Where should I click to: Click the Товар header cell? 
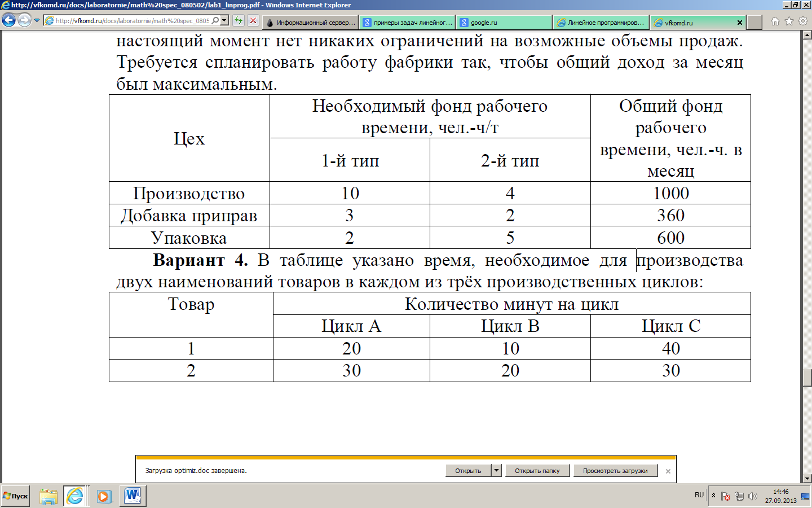pos(191,315)
